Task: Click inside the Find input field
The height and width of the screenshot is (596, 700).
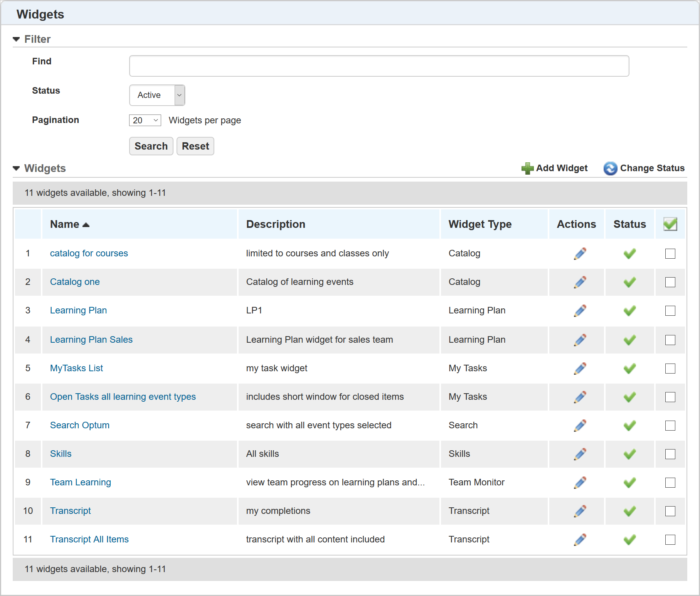Action: [x=378, y=66]
